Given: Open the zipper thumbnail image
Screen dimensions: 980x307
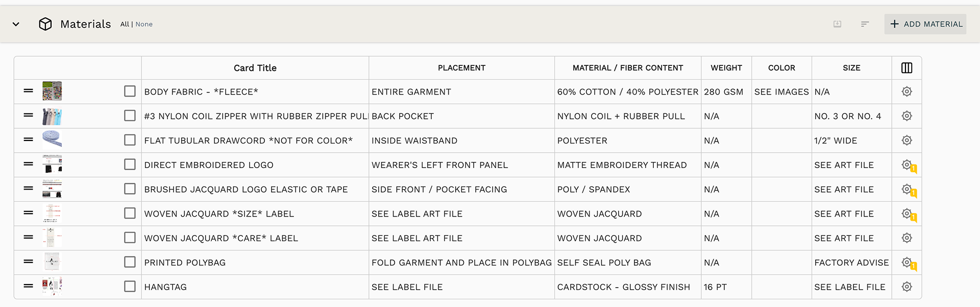Looking at the screenshot, I should [x=52, y=116].
